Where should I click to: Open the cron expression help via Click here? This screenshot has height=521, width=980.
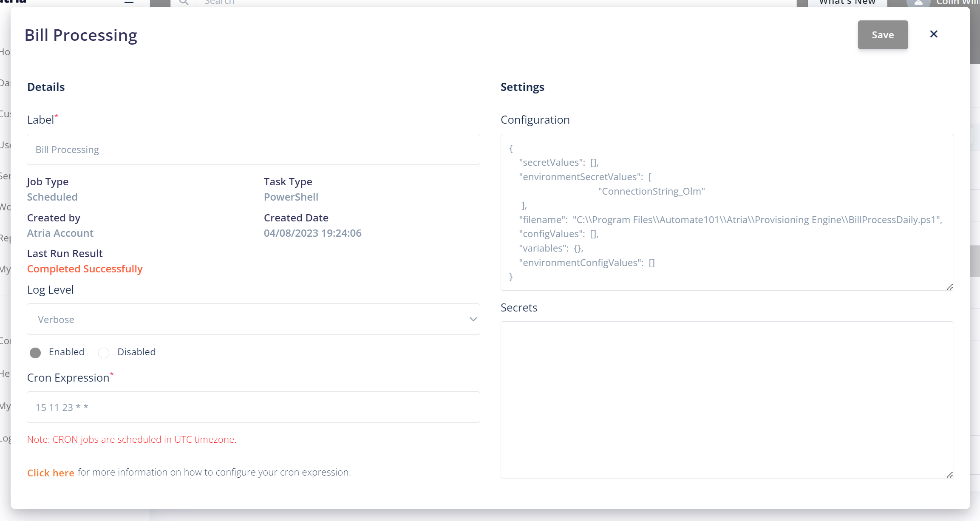pyautogui.click(x=51, y=473)
